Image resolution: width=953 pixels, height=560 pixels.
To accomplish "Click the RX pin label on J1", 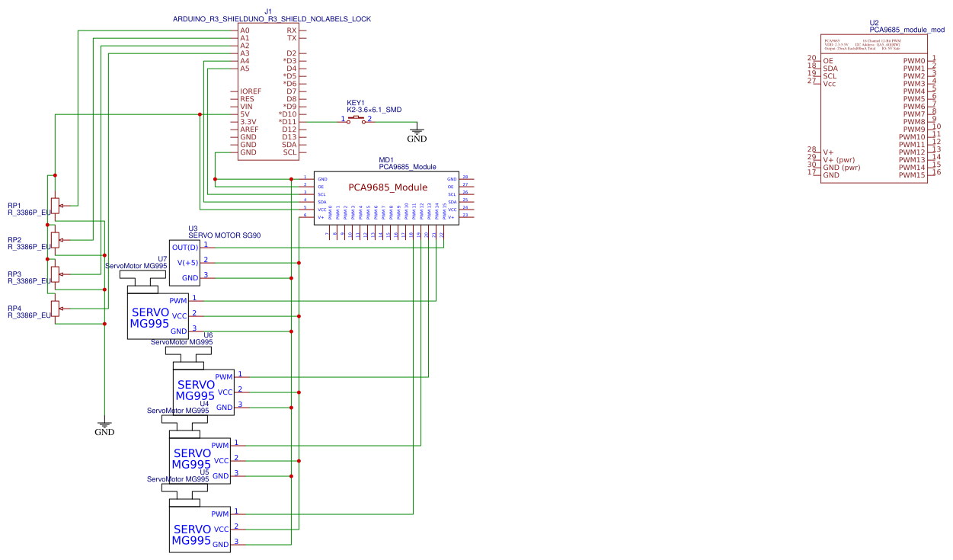I will coord(292,30).
